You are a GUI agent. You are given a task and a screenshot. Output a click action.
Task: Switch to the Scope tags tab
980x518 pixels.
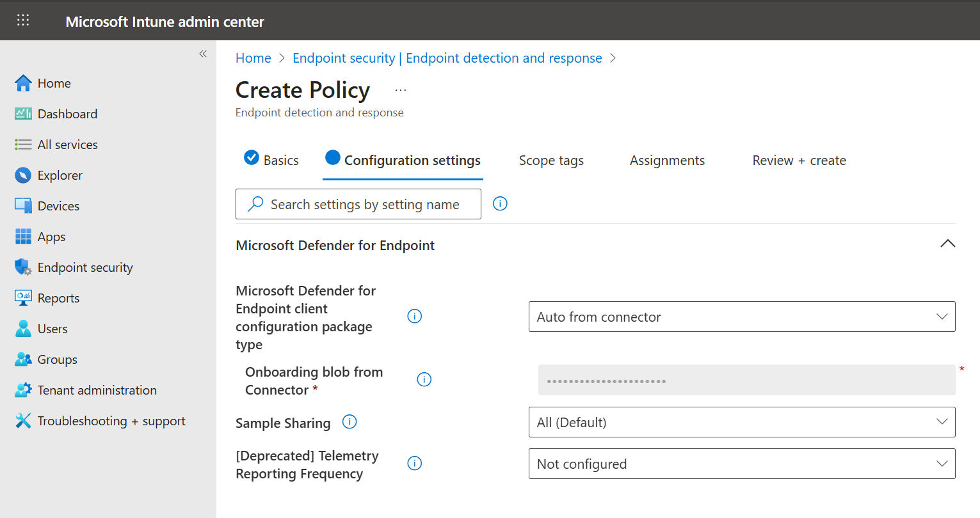551,161
